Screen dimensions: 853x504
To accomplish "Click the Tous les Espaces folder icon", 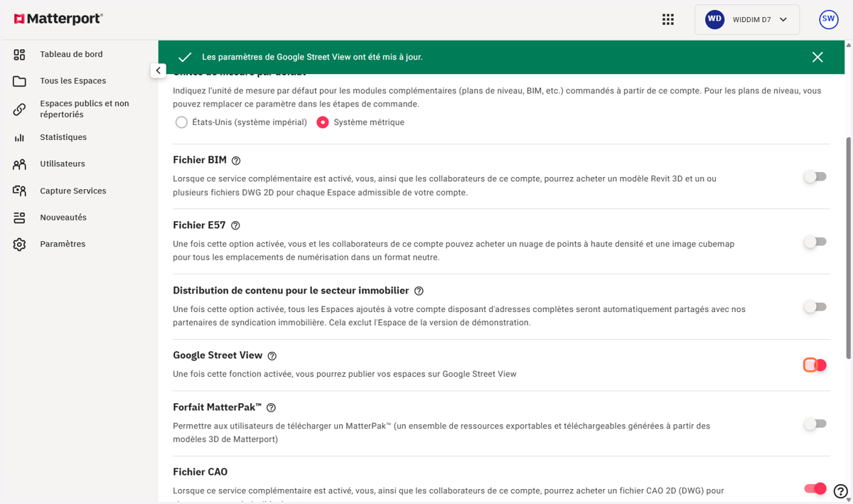I will click(x=19, y=81).
